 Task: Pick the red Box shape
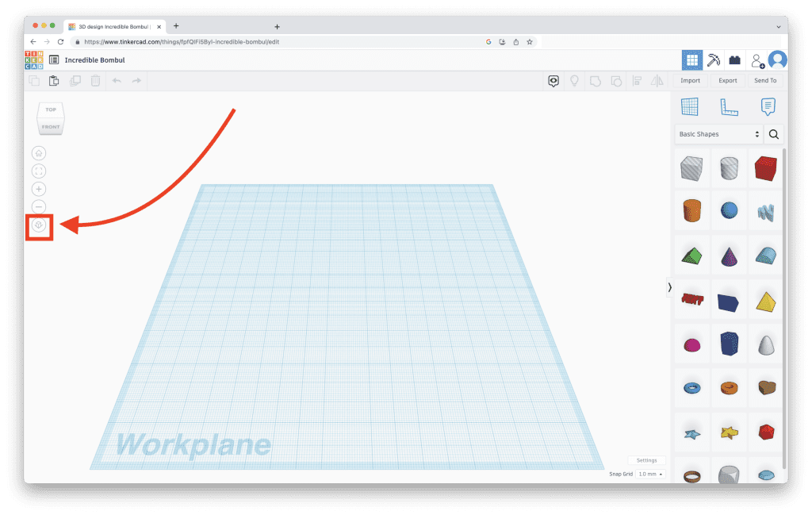point(766,167)
